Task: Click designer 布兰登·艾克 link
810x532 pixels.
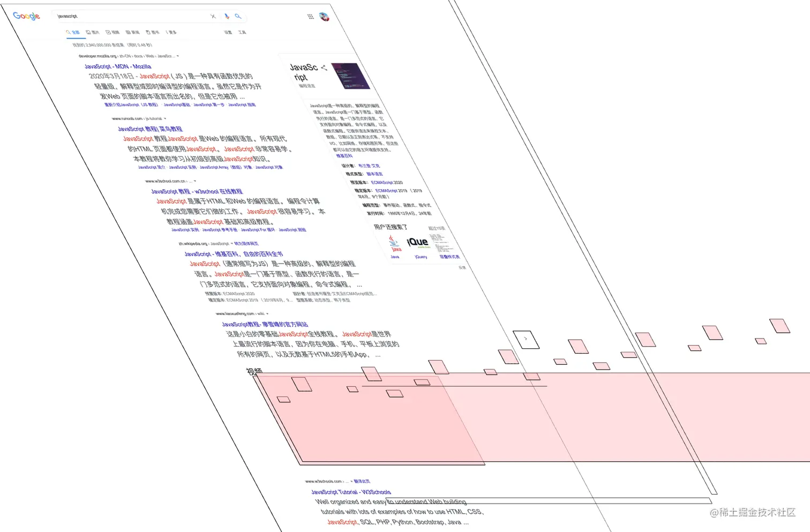Action: pyautogui.click(x=369, y=166)
